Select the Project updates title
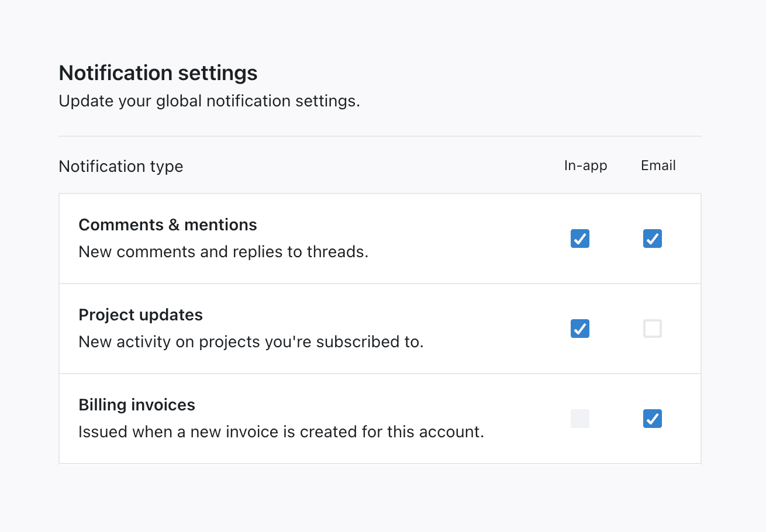The height and width of the screenshot is (532, 766). [x=140, y=315]
